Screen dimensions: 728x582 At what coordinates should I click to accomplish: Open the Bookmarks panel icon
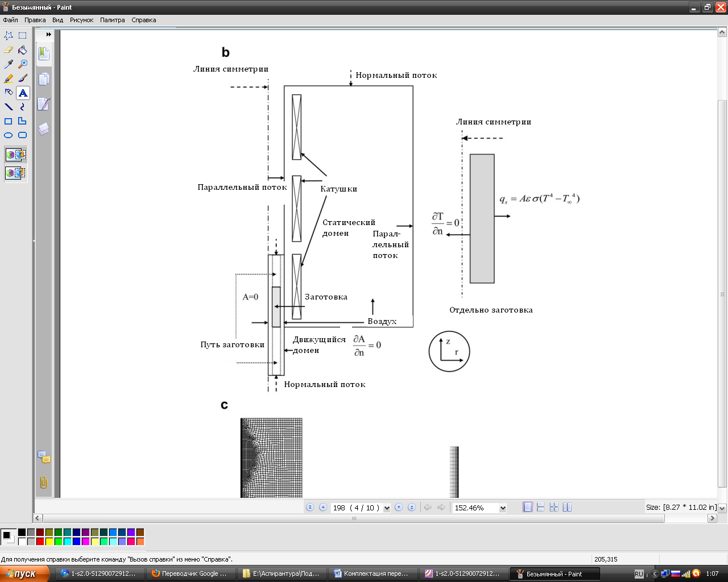pos(44,54)
